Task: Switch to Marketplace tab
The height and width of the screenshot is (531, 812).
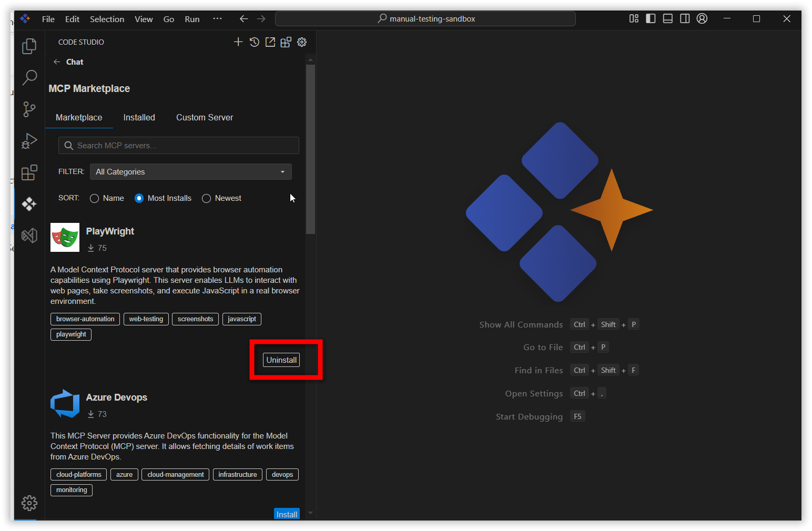Action: point(79,117)
